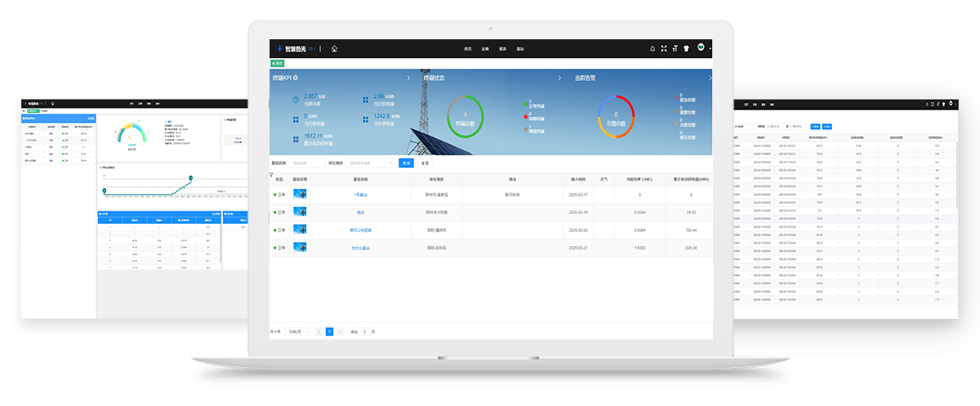Open the theme shirt icon
The width and height of the screenshot is (980, 406).
click(x=687, y=49)
